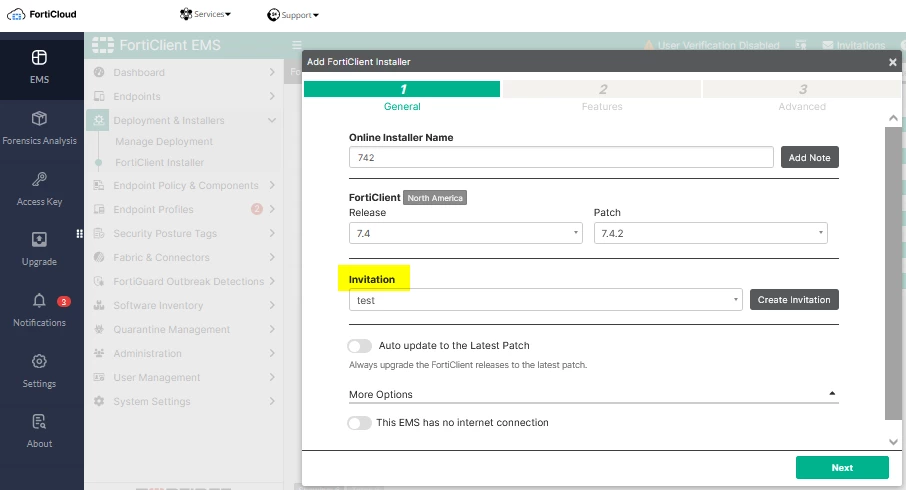Open the EMS sidebar icon
This screenshot has width=906, height=490.
click(x=39, y=58)
